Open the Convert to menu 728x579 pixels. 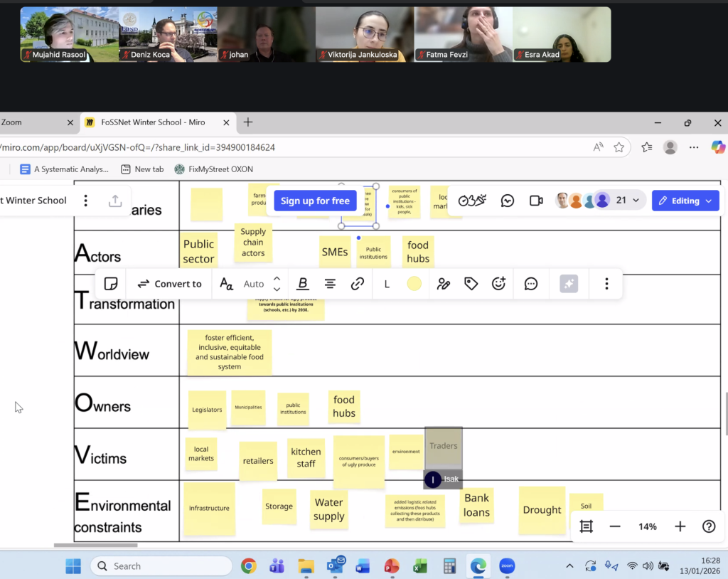pos(169,284)
